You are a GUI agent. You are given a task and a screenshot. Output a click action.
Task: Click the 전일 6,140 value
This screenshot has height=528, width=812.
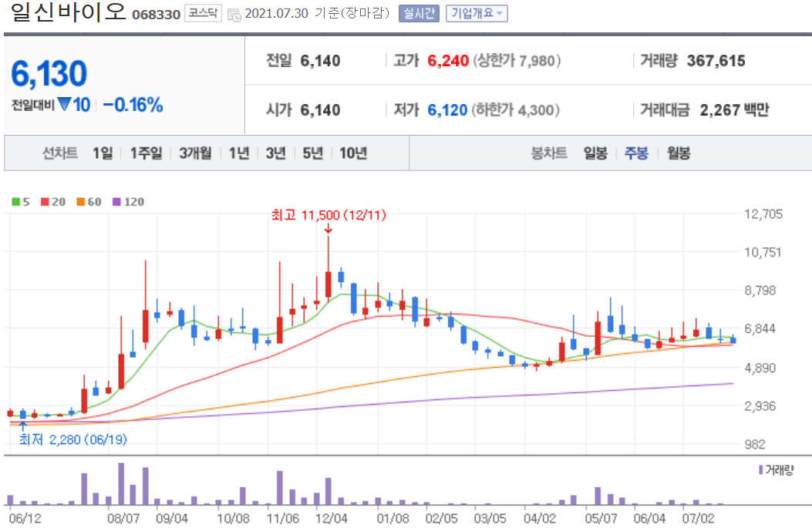pyautogui.click(x=320, y=61)
